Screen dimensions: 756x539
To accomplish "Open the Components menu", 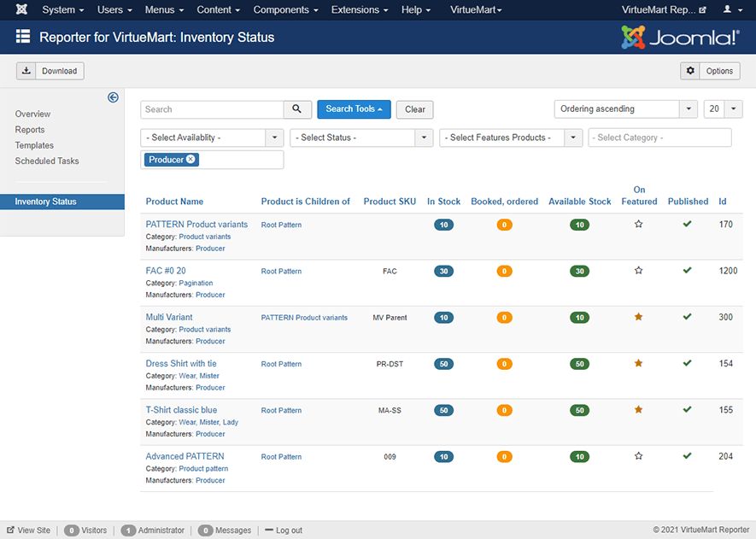I will [x=285, y=9].
